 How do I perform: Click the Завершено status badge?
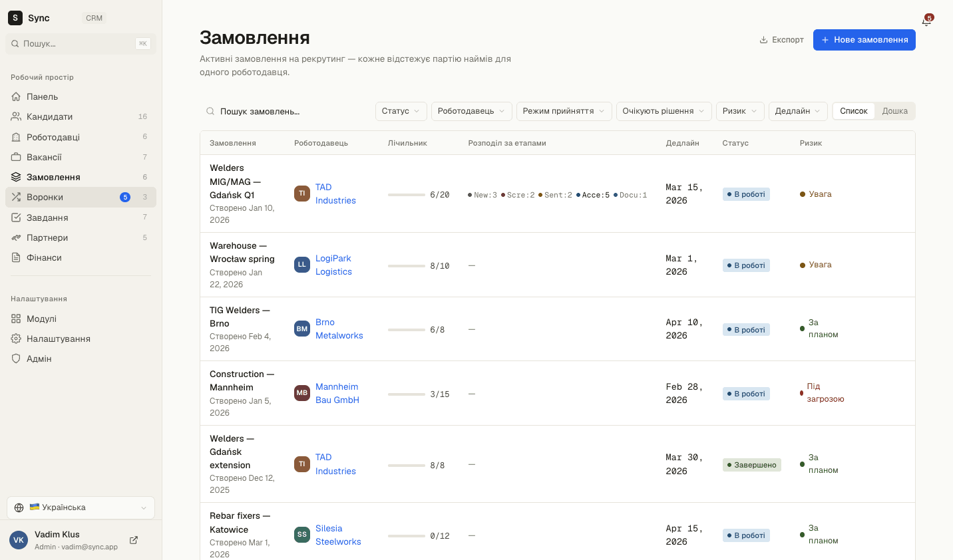point(751,465)
